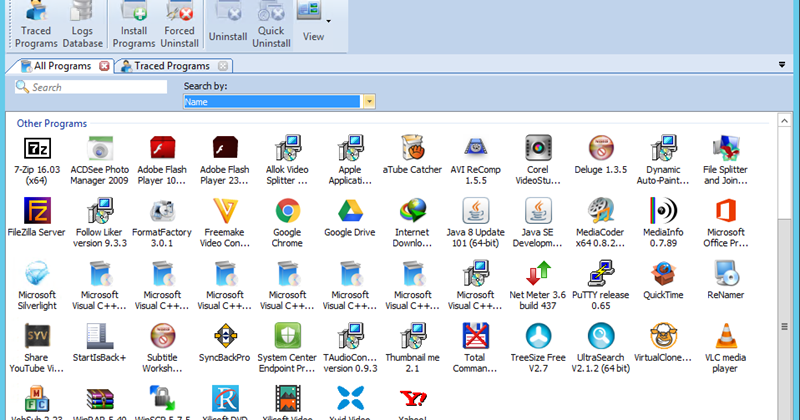Select File Splitter and Joiner
Screen dimensions: 800x420
[726, 160]
